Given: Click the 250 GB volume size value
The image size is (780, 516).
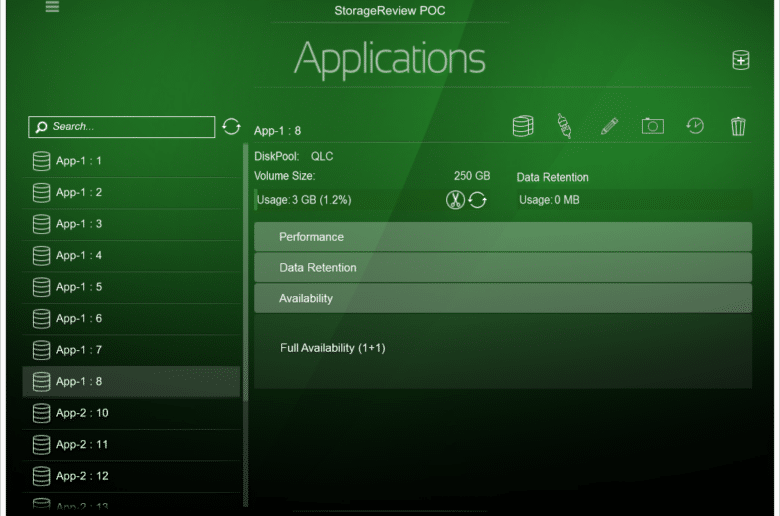Looking at the screenshot, I should (x=472, y=176).
